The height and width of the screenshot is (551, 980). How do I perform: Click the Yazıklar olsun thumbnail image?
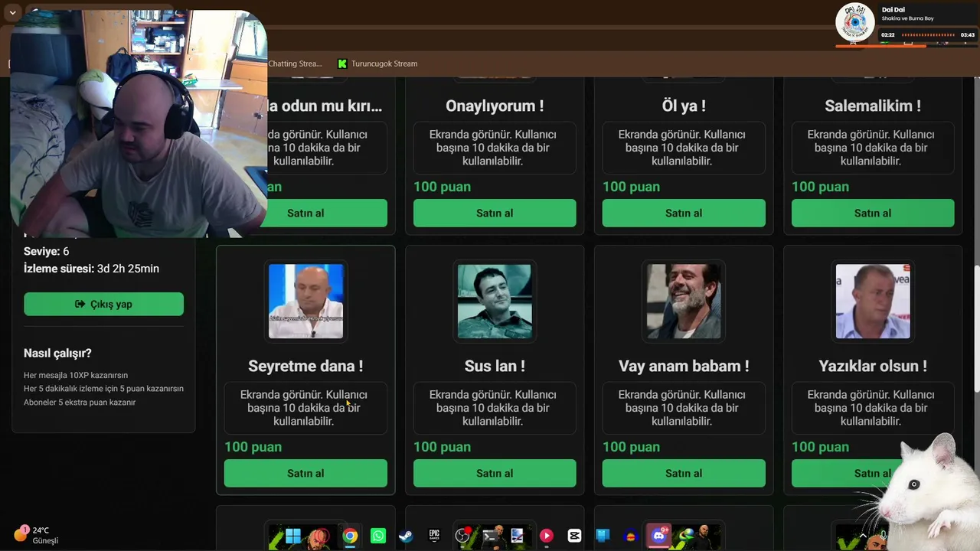pos(873,301)
